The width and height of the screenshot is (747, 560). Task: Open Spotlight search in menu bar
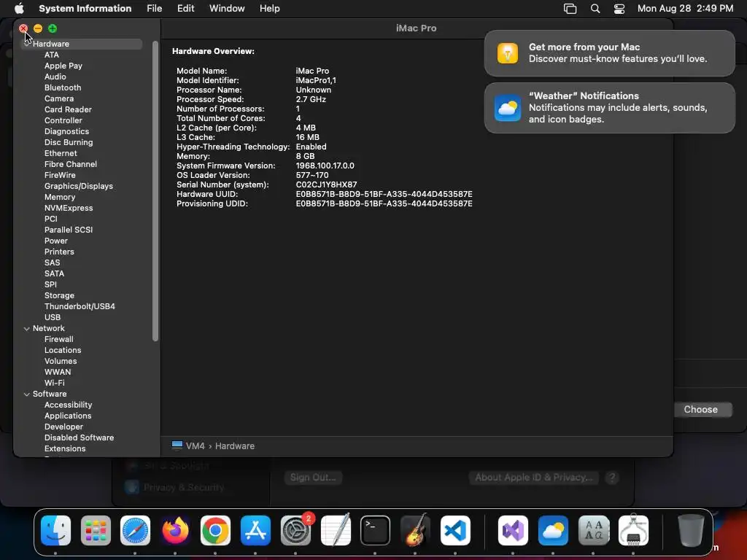(x=595, y=8)
